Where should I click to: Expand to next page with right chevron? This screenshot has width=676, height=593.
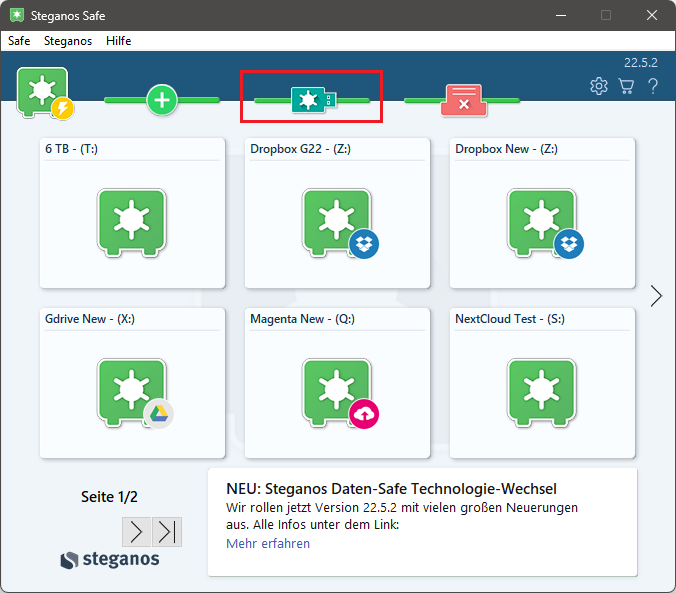pos(656,296)
